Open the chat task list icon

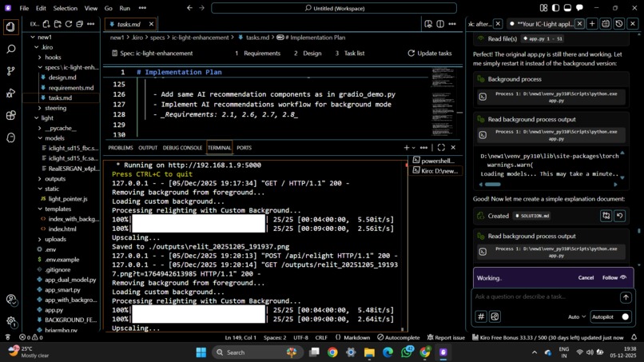[606, 24]
